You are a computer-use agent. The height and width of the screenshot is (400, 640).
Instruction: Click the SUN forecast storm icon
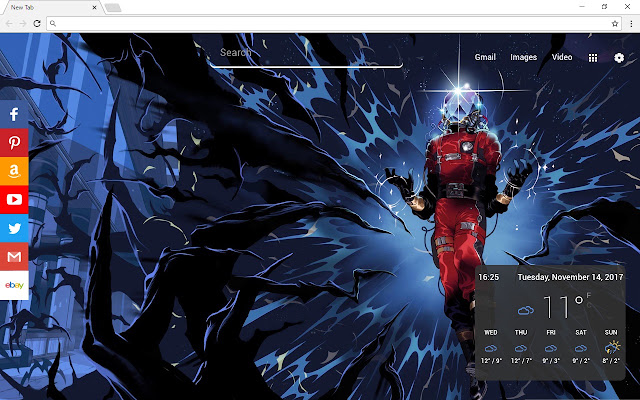pyautogui.click(x=611, y=347)
